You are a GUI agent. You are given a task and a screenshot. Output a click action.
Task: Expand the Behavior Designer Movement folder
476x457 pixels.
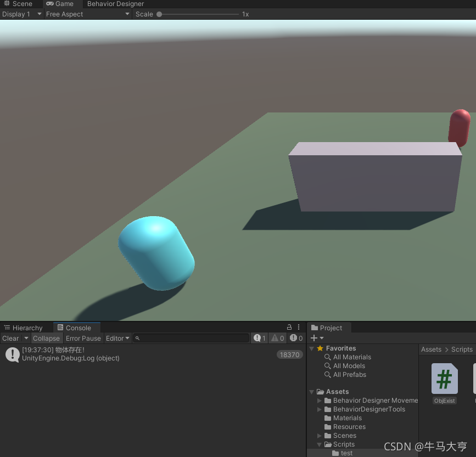pyautogui.click(x=320, y=400)
